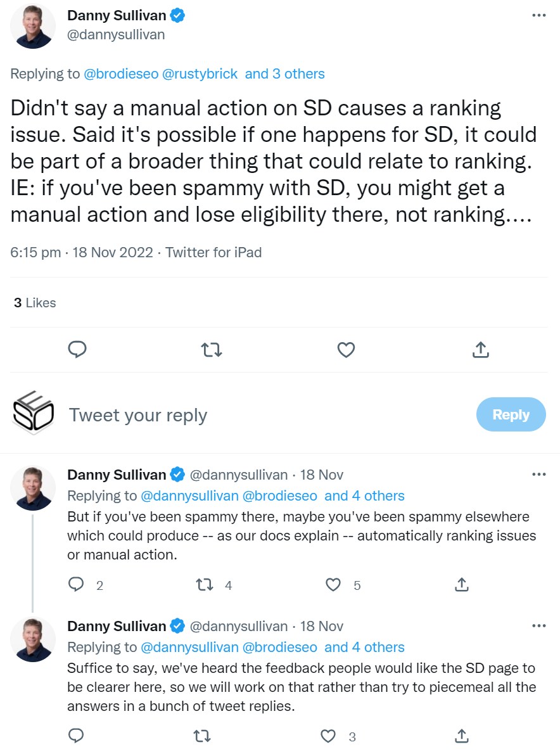Open the @brodieseo mention in main tweet
This screenshot has height=754, width=560.
click(x=121, y=73)
